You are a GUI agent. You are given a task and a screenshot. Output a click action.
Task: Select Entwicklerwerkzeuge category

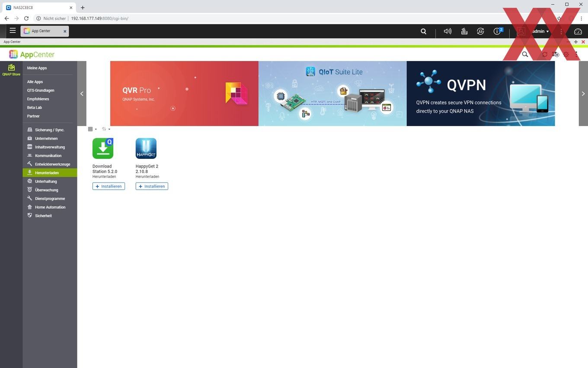pyautogui.click(x=50, y=165)
